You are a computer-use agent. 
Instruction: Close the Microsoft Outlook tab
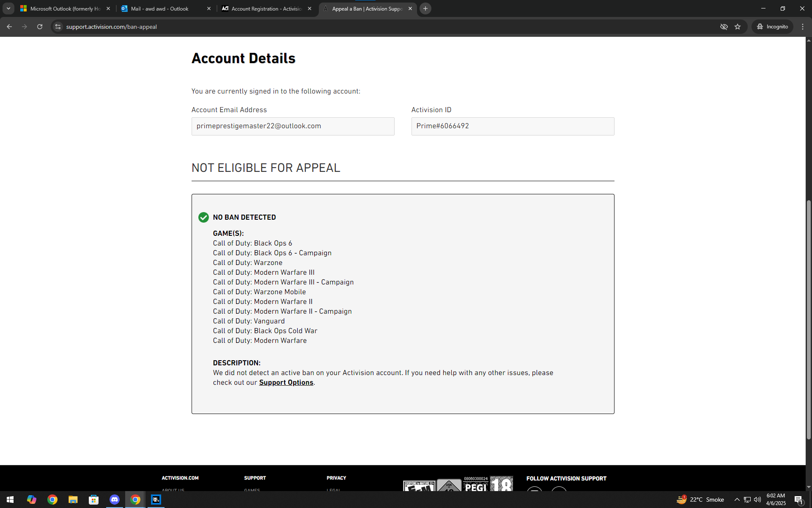108,8
